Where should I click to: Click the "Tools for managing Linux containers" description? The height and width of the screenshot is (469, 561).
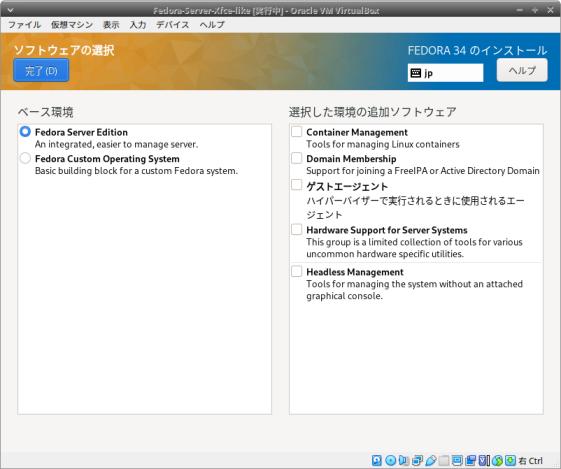click(382, 144)
